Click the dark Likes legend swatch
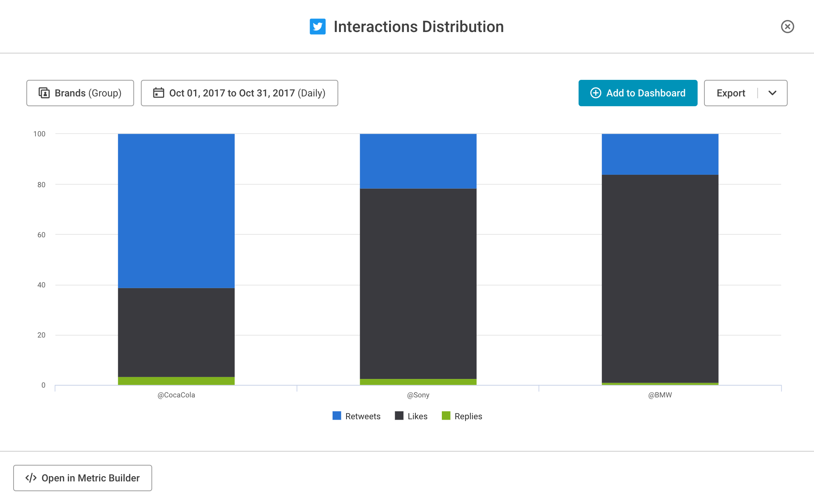 (399, 415)
